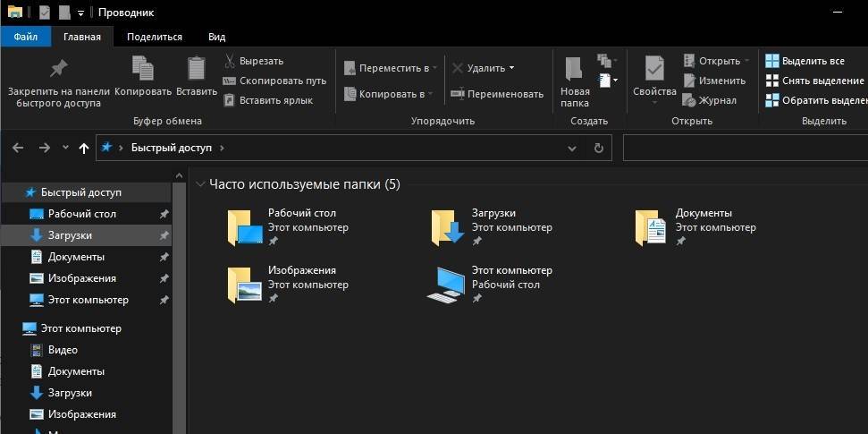The height and width of the screenshot is (434, 868).
Task: Go back with the left arrow
Action: pos(18,148)
